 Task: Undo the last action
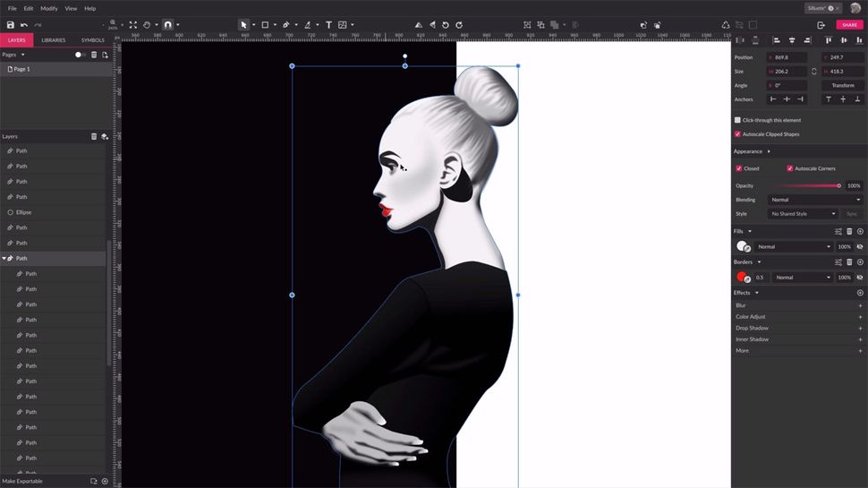pos(24,25)
